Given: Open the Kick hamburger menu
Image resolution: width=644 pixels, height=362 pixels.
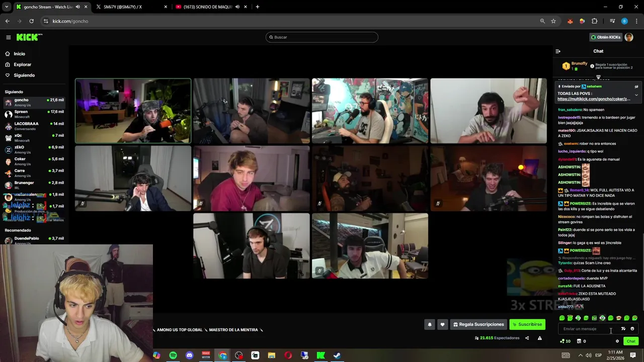Looking at the screenshot, I should 8,37.
